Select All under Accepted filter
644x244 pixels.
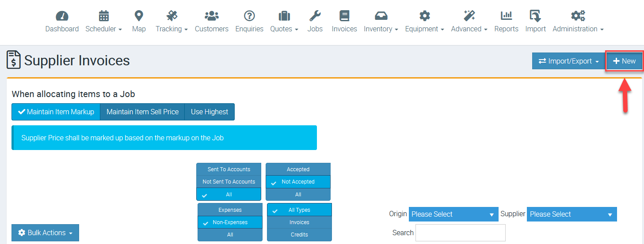(298, 194)
